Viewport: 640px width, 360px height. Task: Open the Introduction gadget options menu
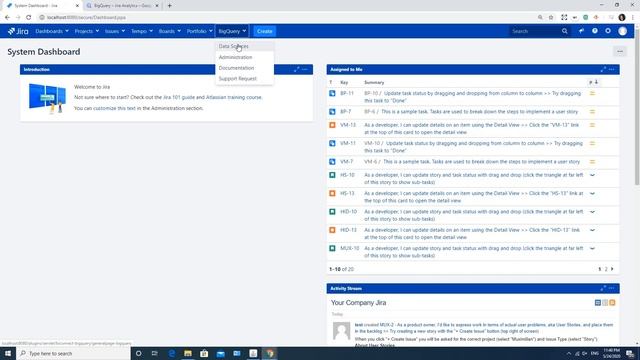point(305,69)
